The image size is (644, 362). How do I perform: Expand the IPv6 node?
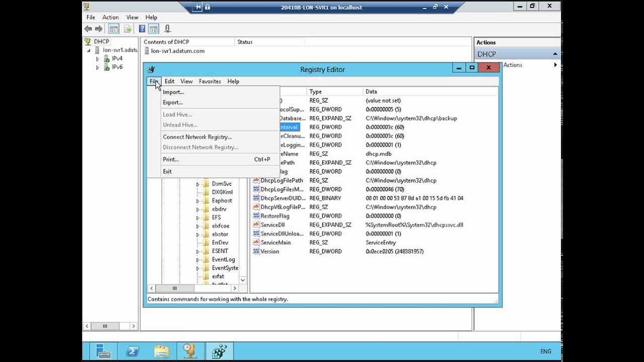tap(98, 67)
